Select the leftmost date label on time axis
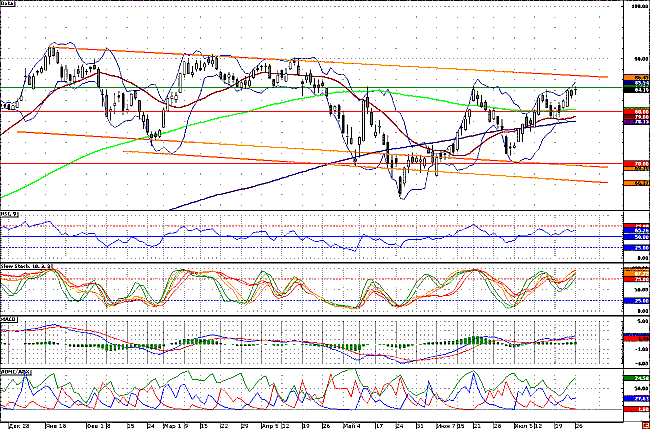650x429 pixels. [x=13, y=424]
